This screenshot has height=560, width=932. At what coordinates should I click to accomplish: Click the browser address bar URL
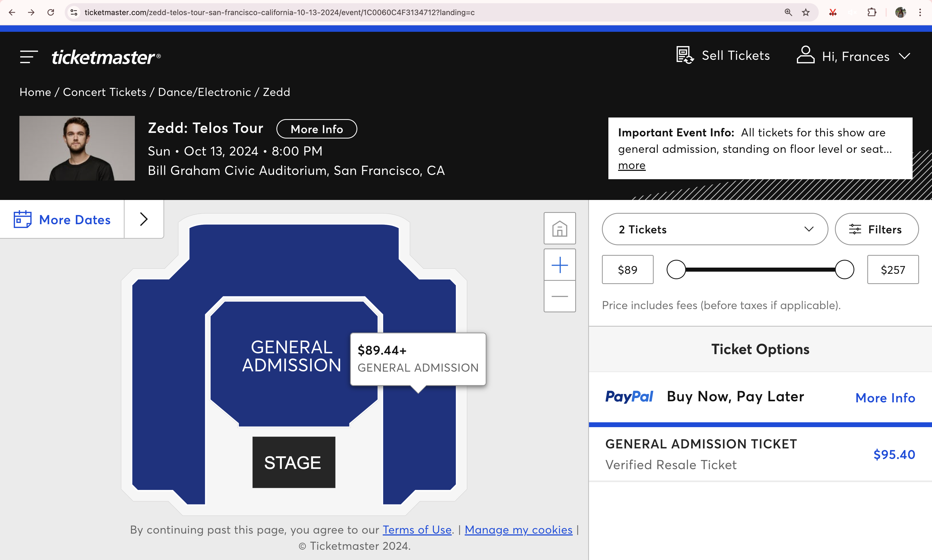(x=279, y=12)
